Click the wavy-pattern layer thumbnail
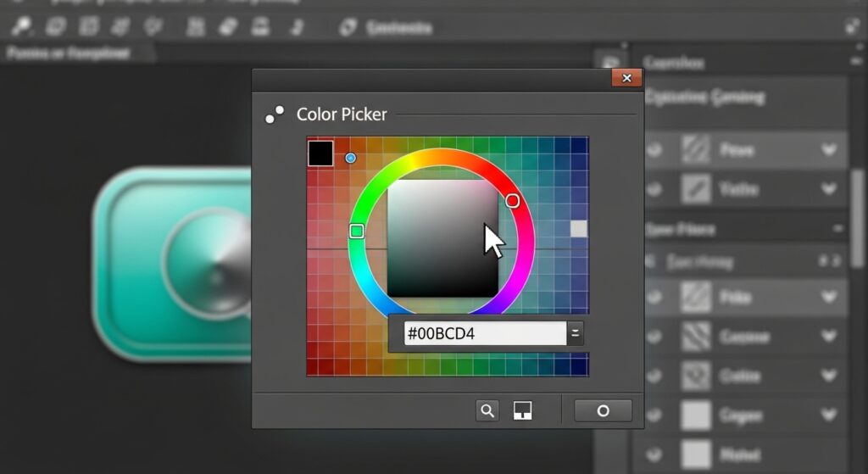 (x=695, y=336)
